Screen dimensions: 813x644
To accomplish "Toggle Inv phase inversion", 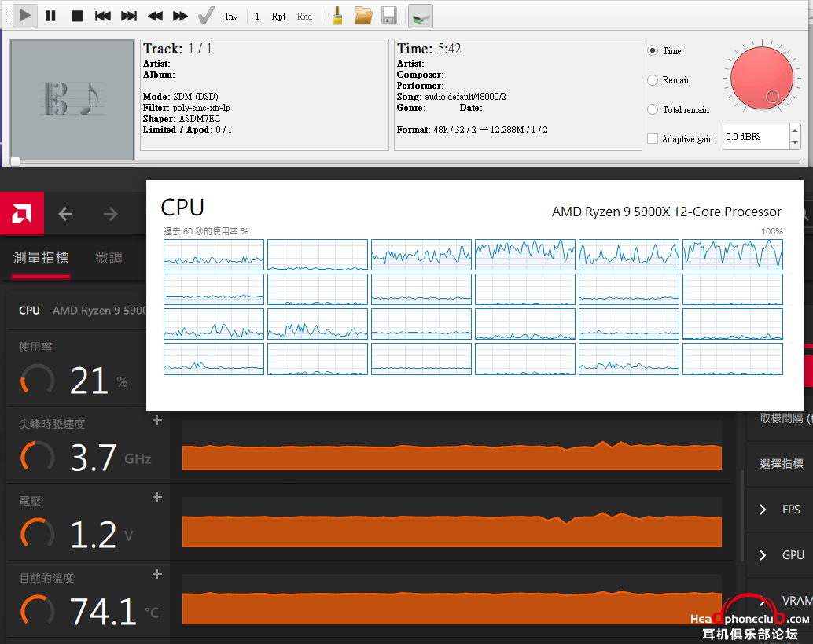I will pyautogui.click(x=231, y=16).
